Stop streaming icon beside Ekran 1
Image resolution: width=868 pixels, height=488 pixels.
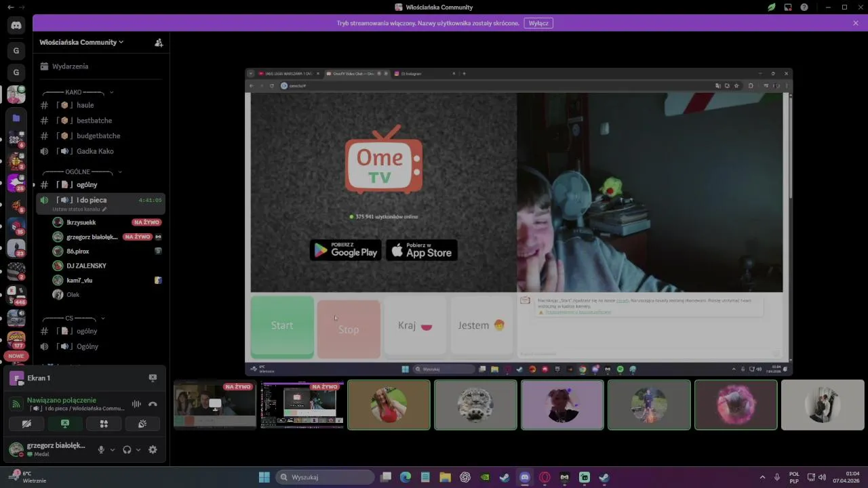[153, 378]
